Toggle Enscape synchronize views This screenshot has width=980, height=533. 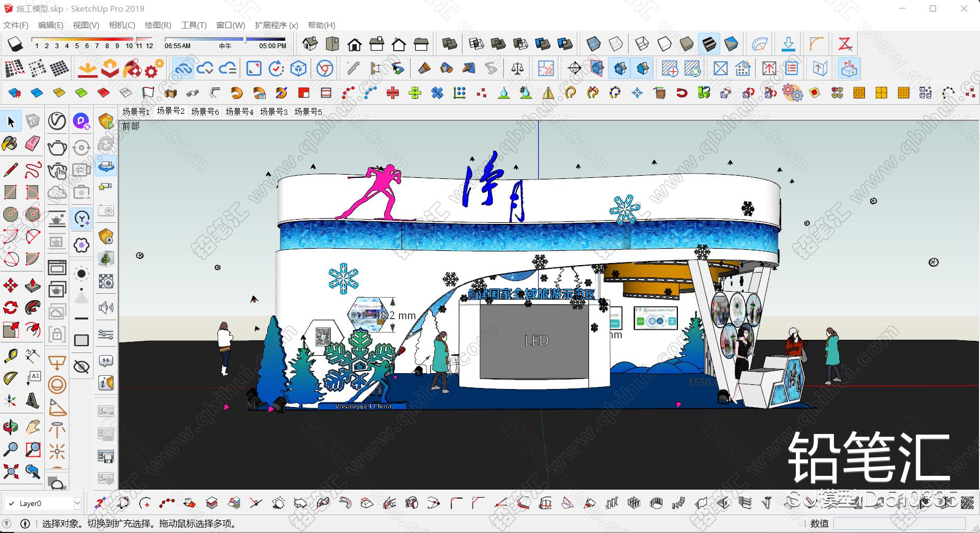pos(106,166)
